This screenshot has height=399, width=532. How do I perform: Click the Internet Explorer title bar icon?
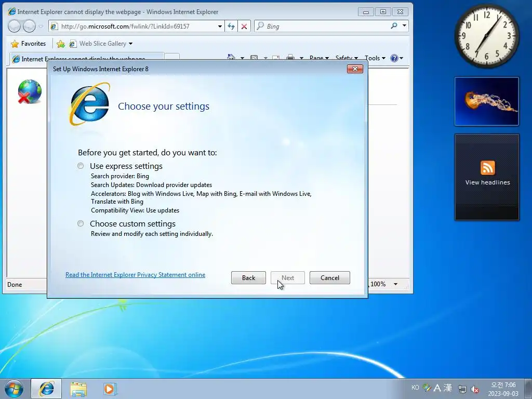[x=12, y=11]
